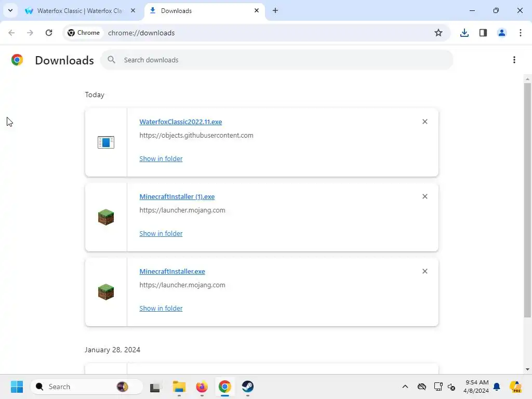Click the search magnifier in Search downloads
The image size is (532, 399).
(x=111, y=60)
